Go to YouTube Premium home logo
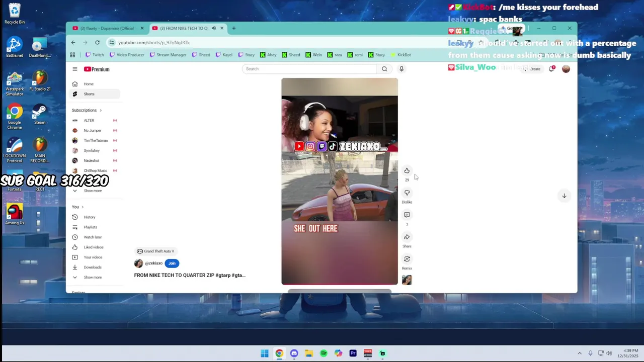The height and width of the screenshot is (362, 644). point(97,69)
